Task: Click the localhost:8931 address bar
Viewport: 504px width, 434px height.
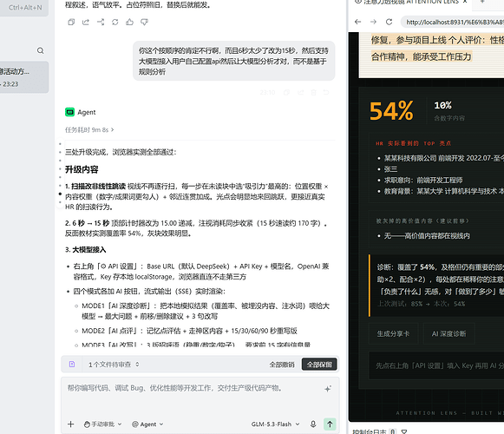Action: tap(453, 22)
